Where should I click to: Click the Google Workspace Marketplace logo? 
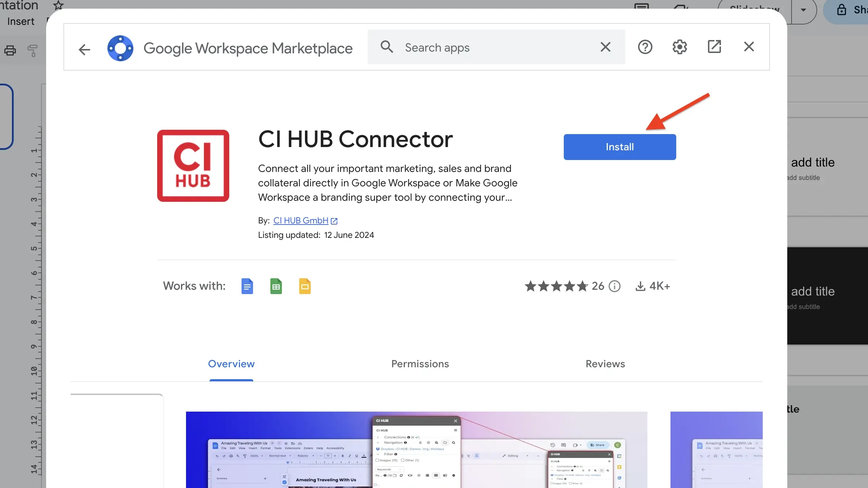tap(120, 48)
